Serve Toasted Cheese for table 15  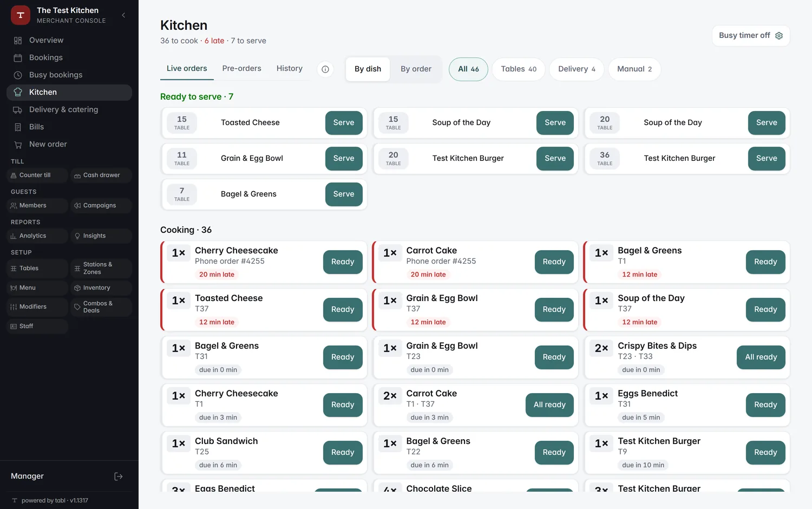coord(344,123)
